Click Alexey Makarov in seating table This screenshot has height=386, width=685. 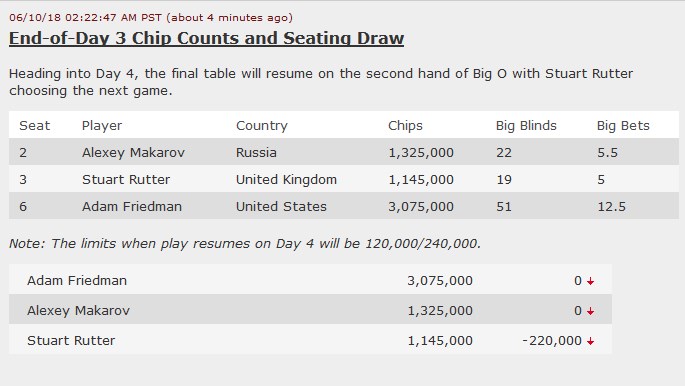point(133,152)
